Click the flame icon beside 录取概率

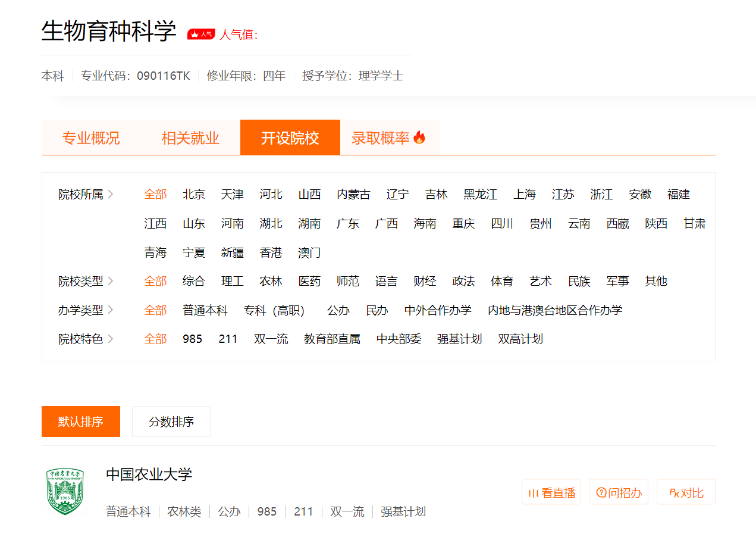click(419, 138)
